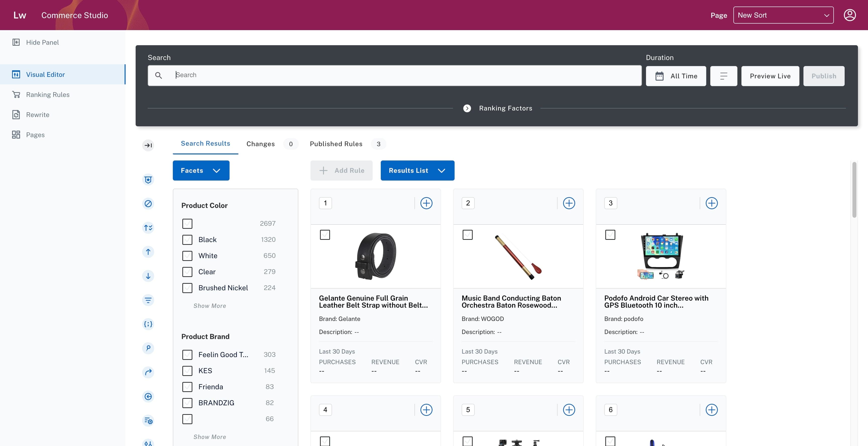Image resolution: width=868 pixels, height=446 pixels.
Task: Click the Add Rule button
Action: pos(341,171)
